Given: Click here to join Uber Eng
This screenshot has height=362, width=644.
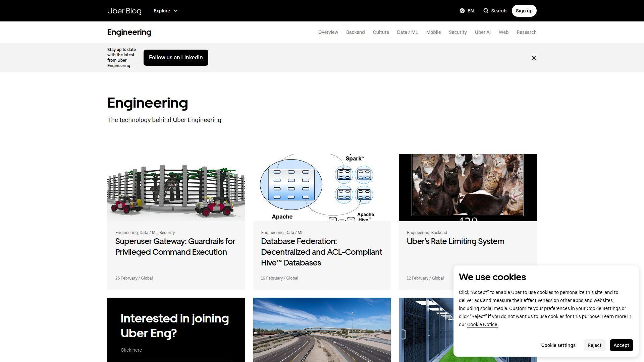Looking at the screenshot, I should click(131, 350).
